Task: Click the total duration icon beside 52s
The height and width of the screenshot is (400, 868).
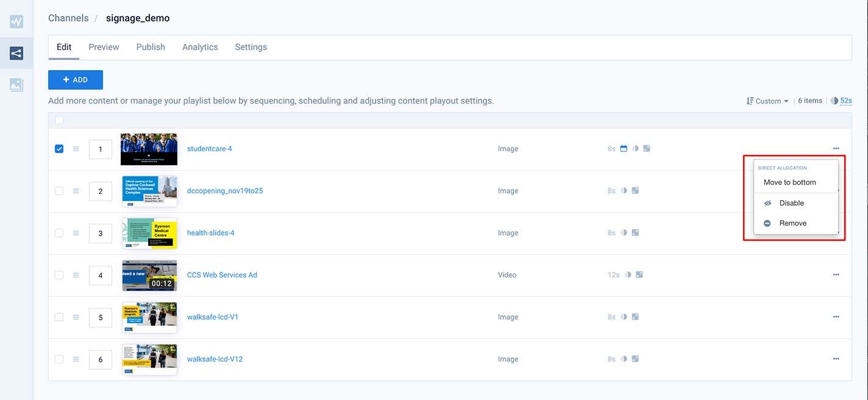Action: [x=834, y=101]
